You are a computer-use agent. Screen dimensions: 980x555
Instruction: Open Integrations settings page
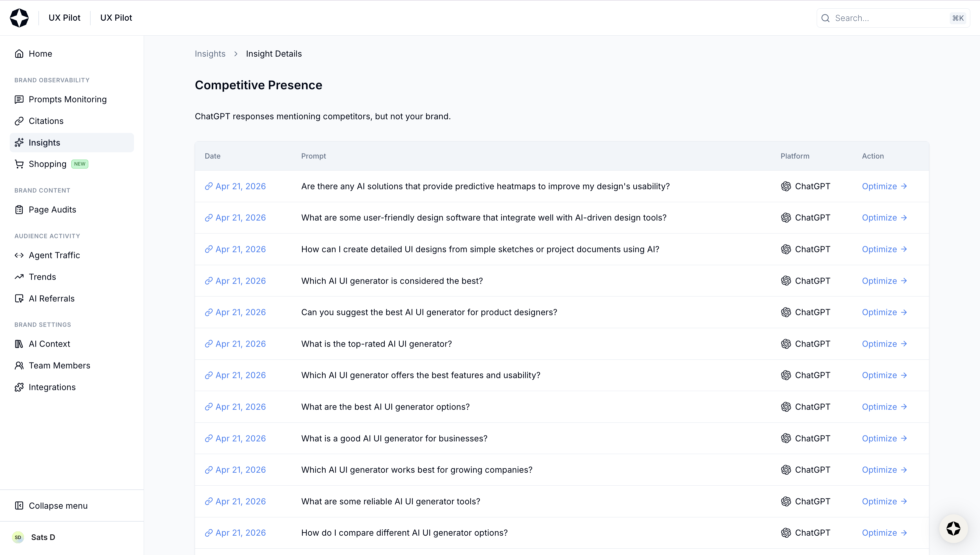[x=52, y=387]
